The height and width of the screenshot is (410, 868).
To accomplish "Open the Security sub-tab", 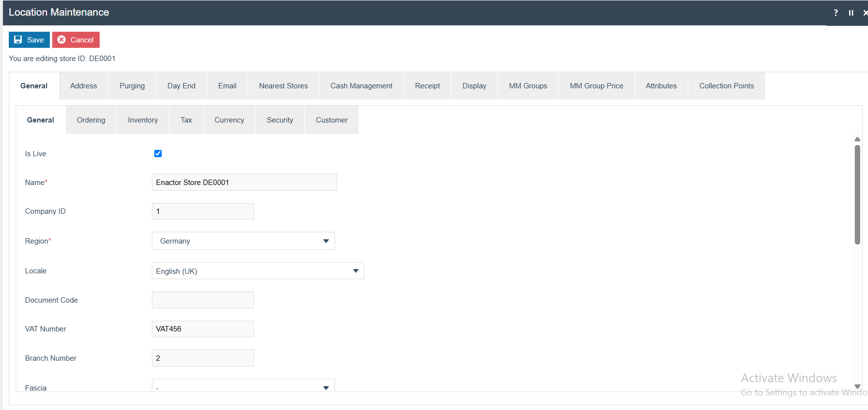I will (x=280, y=120).
